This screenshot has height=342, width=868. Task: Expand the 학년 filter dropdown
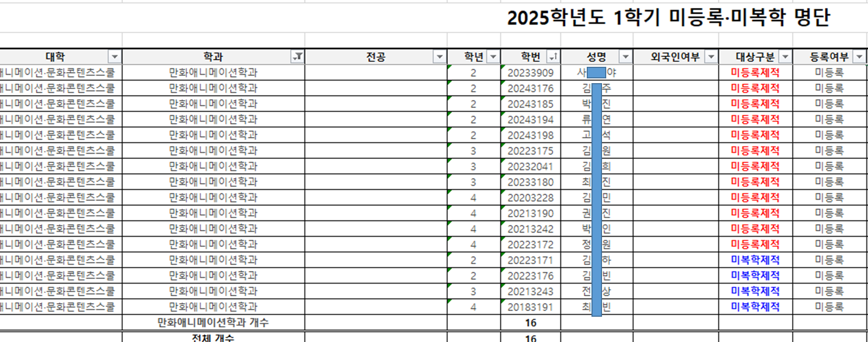(x=493, y=57)
